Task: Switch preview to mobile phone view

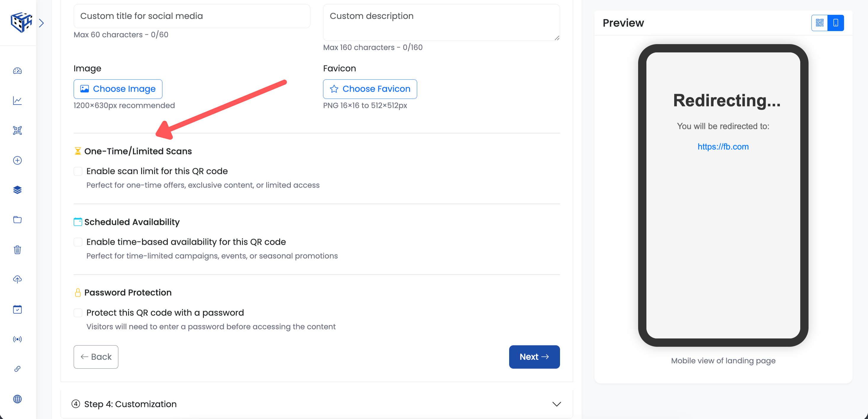Action: point(836,23)
